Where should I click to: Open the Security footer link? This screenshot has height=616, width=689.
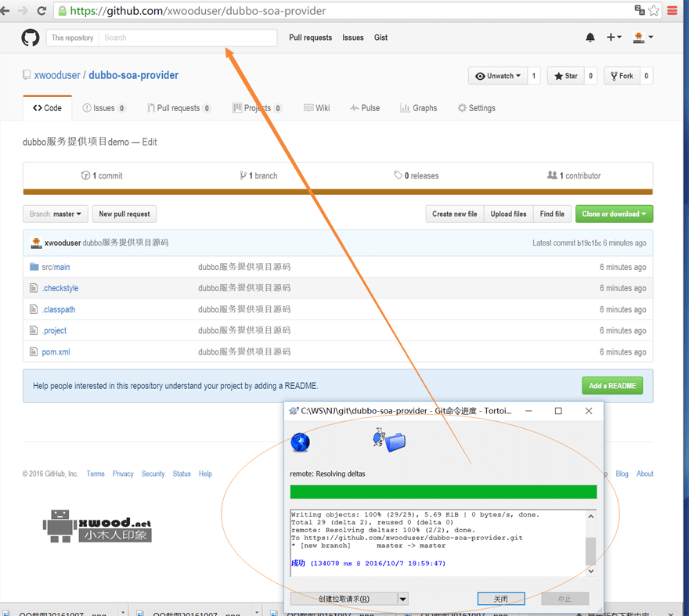(x=153, y=474)
